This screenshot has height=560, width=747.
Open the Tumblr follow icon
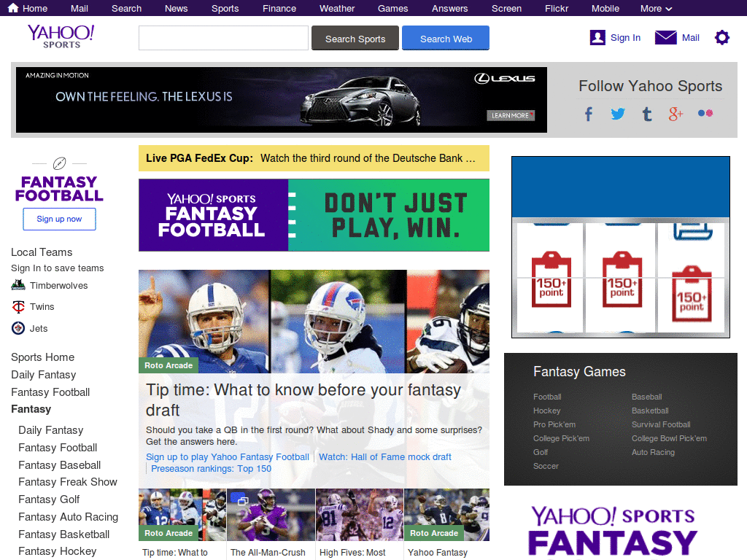[647, 114]
